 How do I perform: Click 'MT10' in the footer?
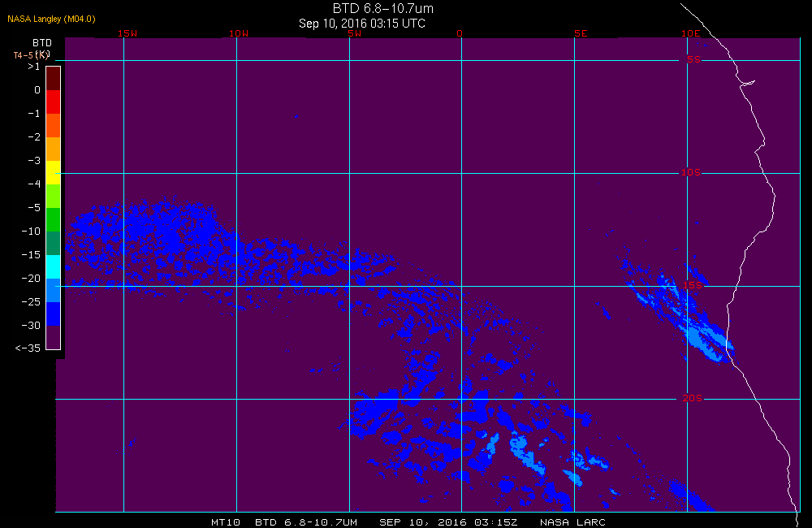[226, 522]
